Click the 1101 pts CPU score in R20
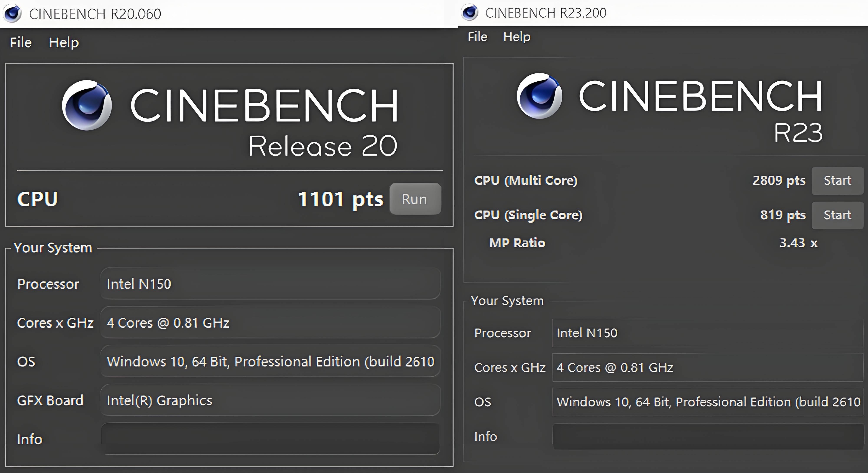Viewport: 868px width, 473px height. [x=340, y=199]
